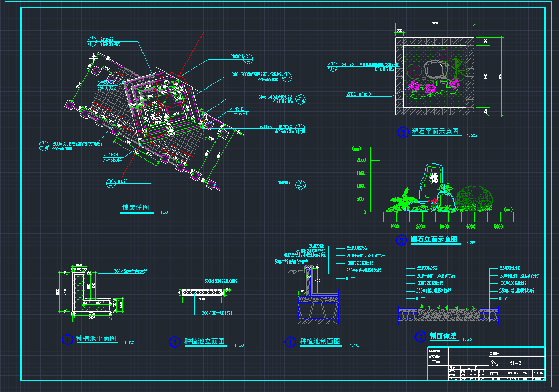559x392 pixels.
Task: Click blue circle marker beside 塑石平面示意图
Action: (x=403, y=133)
